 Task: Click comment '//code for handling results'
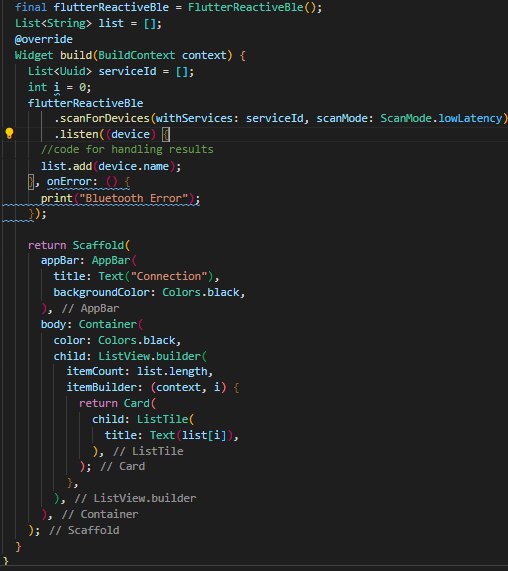[x=127, y=150]
